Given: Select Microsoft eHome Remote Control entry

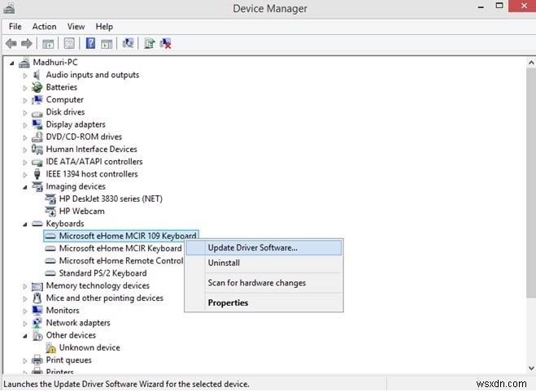Looking at the screenshot, I should tap(121, 261).
